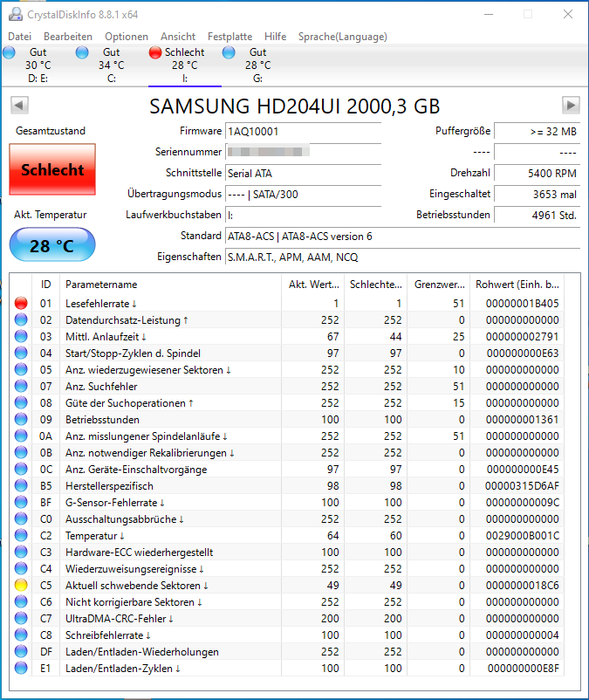The image size is (589, 700).
Task: Click the Parametername column header
Action: [170, 285]
